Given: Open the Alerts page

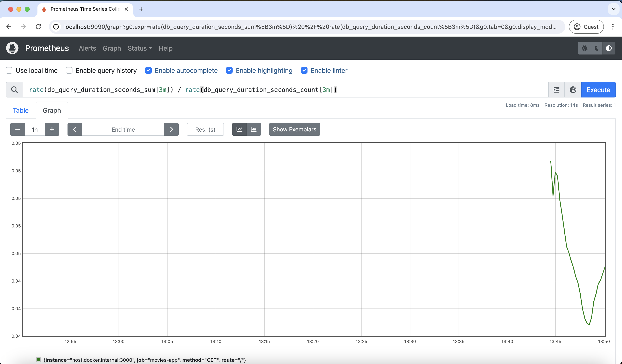Looking at the screenshot, I should 87,48.
